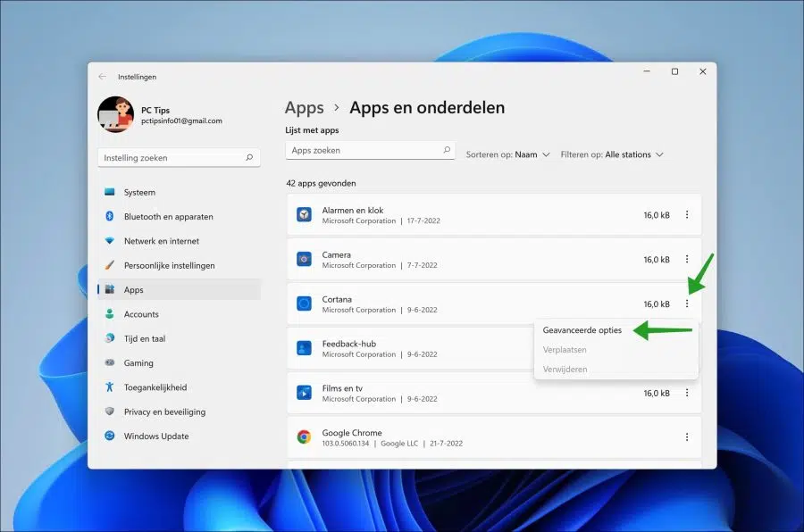804x532 pixels.
Task: Click the back arrow next to Instellingen
Action: [102, 77]
